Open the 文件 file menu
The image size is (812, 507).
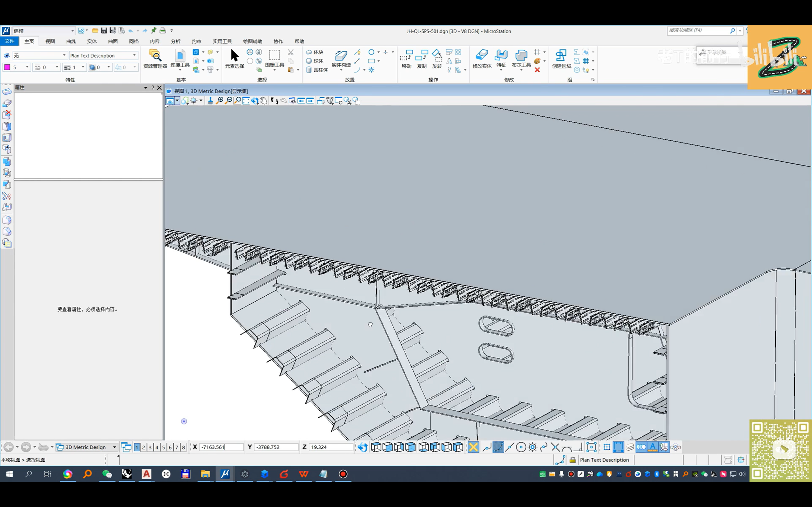[x=10, y=41]
